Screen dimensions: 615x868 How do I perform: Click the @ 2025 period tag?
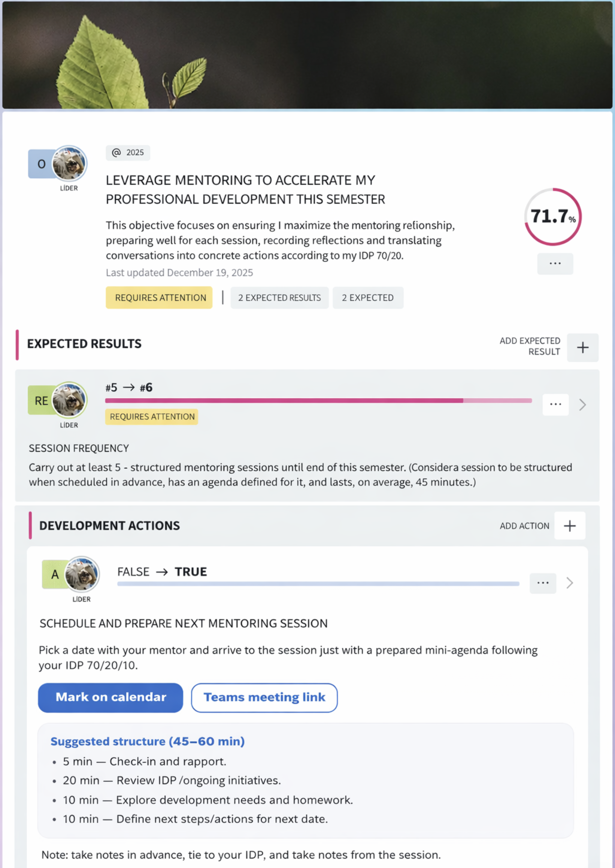[128, 153]
